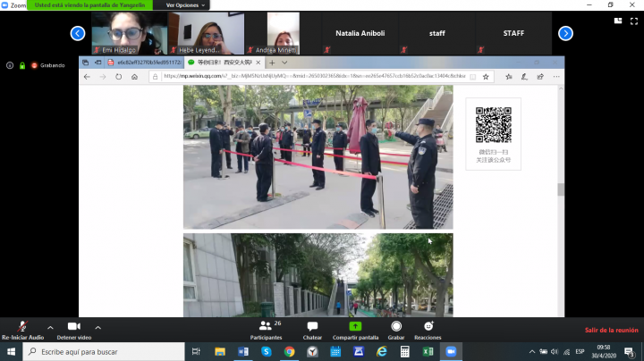
Task: Expand audio options arrow
Action: [x=50, y=327]
